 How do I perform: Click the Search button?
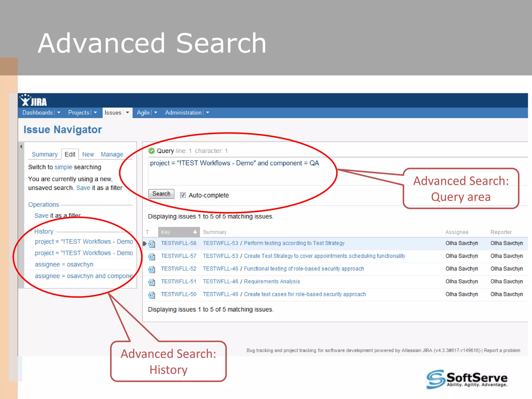[161, 194]
